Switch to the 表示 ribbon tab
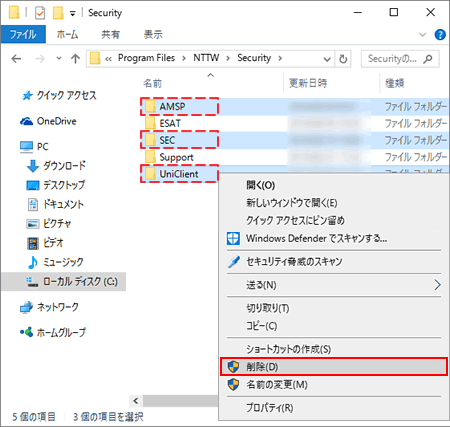This screenshot has width=450, height=427. tap(153, 34)
